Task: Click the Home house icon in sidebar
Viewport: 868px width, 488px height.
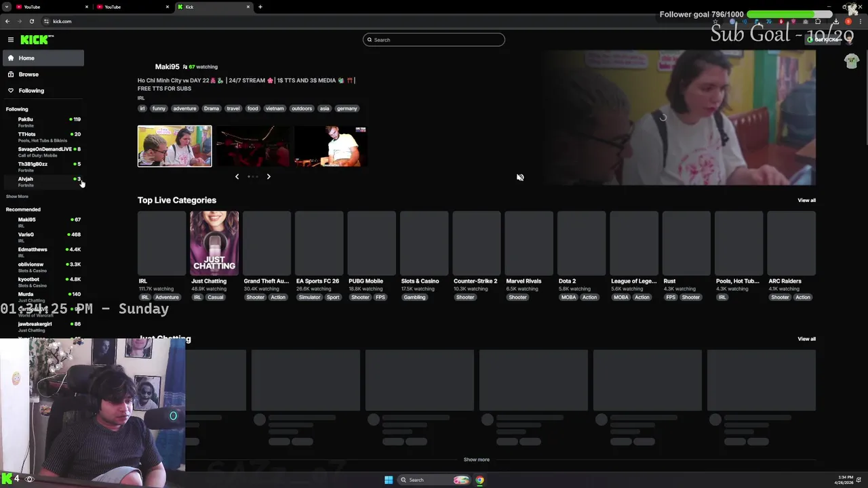Action: click(11, 58)
